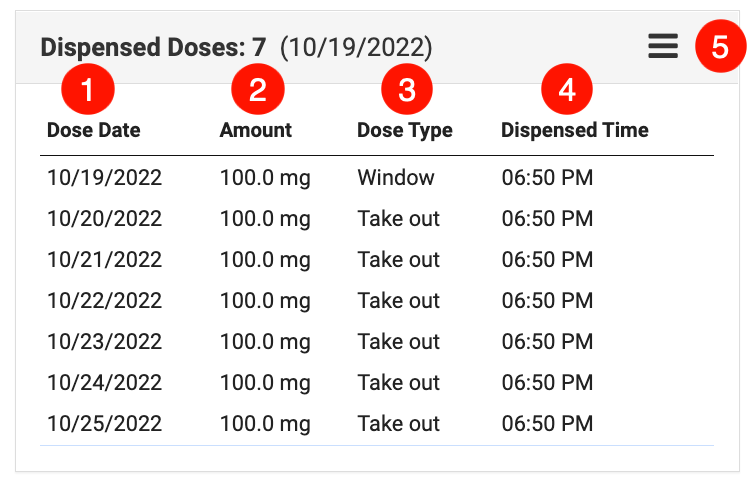Select the 10/22/2022 dose date cell
Viewport: 752px width, 486px height.
point(104,301)
